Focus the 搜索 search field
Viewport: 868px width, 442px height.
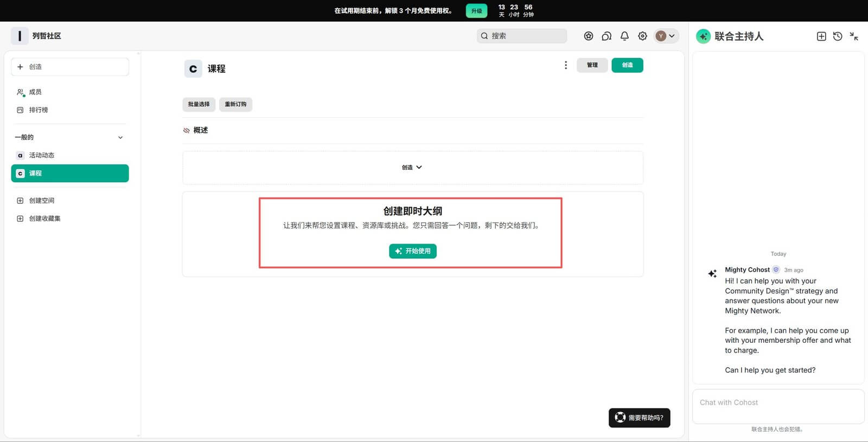pos(522,36)
